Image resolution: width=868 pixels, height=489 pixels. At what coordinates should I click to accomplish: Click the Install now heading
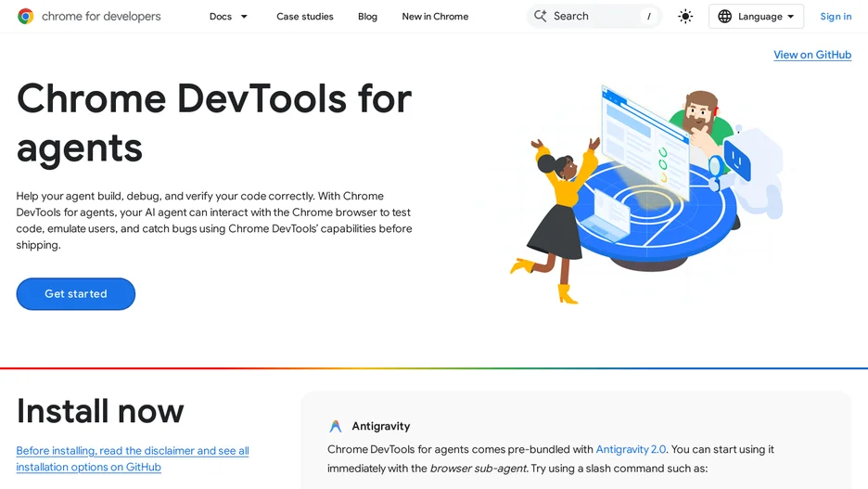pos(100,411)
